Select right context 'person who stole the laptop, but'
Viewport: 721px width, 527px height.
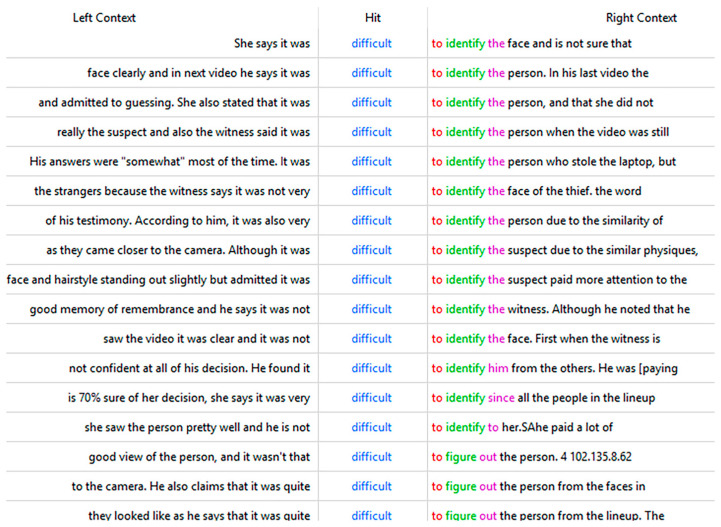pos(592,161)
